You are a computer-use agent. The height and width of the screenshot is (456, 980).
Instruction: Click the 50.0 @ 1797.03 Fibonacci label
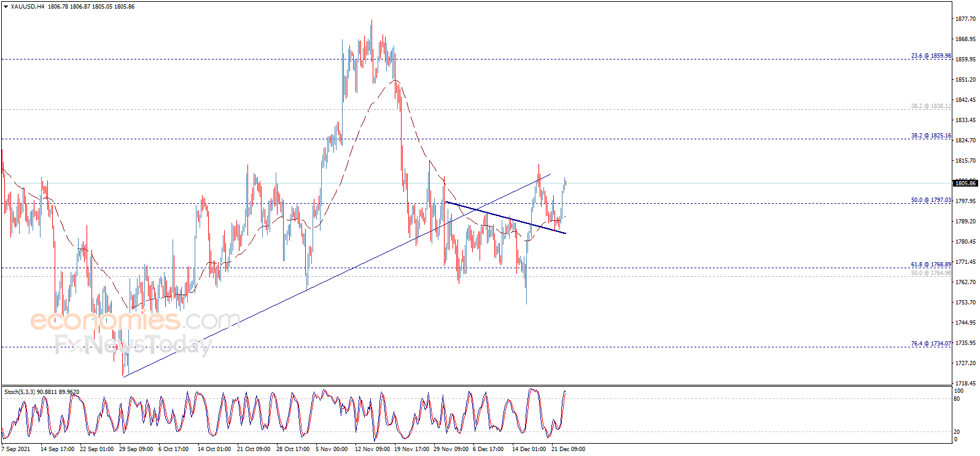[x=930, y=200]
